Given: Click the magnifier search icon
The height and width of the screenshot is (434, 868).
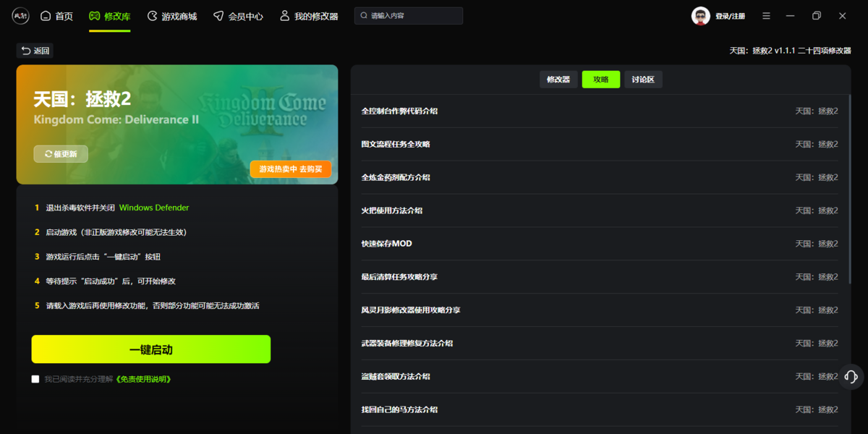Looking at the screenshot, I should pos(363,16).
